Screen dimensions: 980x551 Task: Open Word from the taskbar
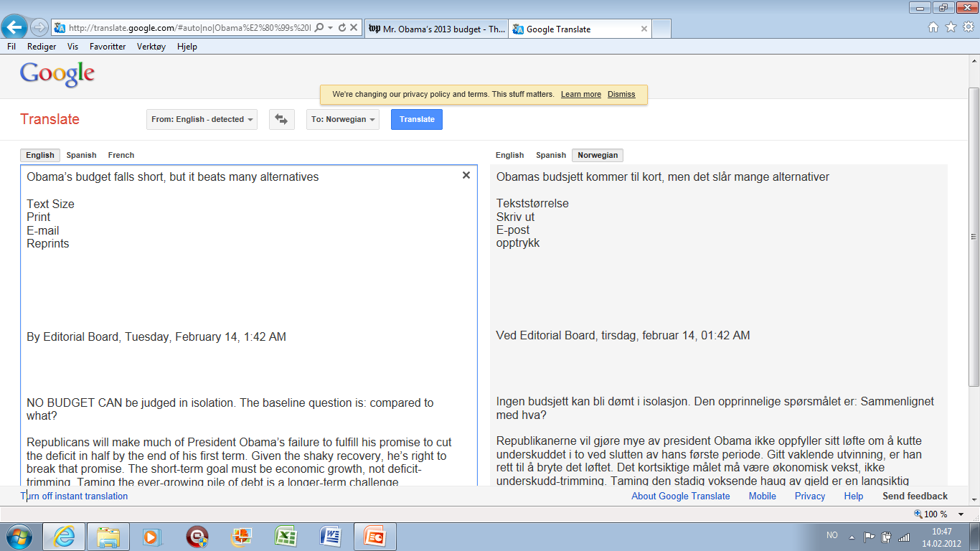pyautogui.click(x=331, y=537)
